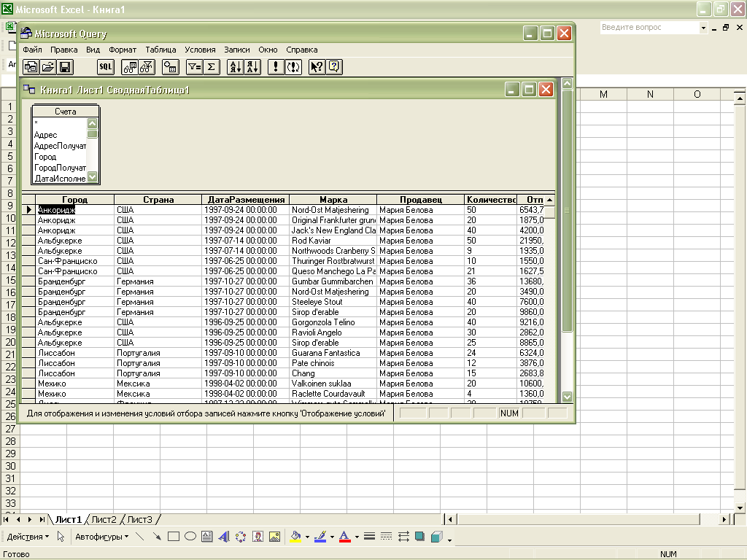Click Criteria Equals filter icon
Viewport: 747px width, 560px height.
tap(194, 67)
